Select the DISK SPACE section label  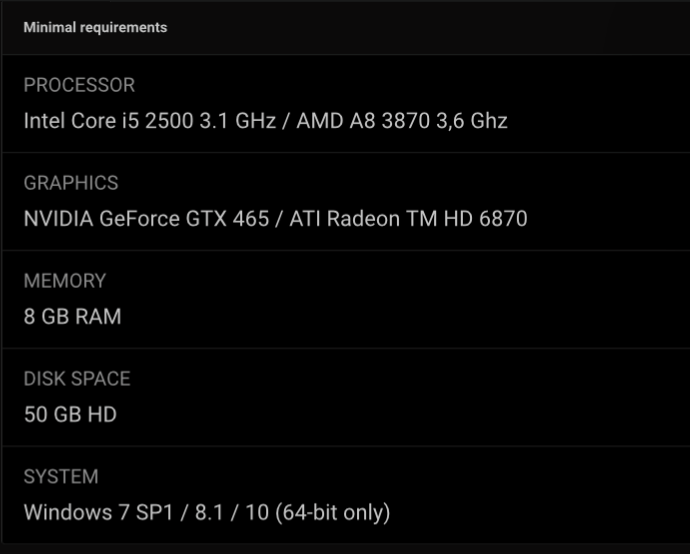pyautogui.click(x=77, y=379)
